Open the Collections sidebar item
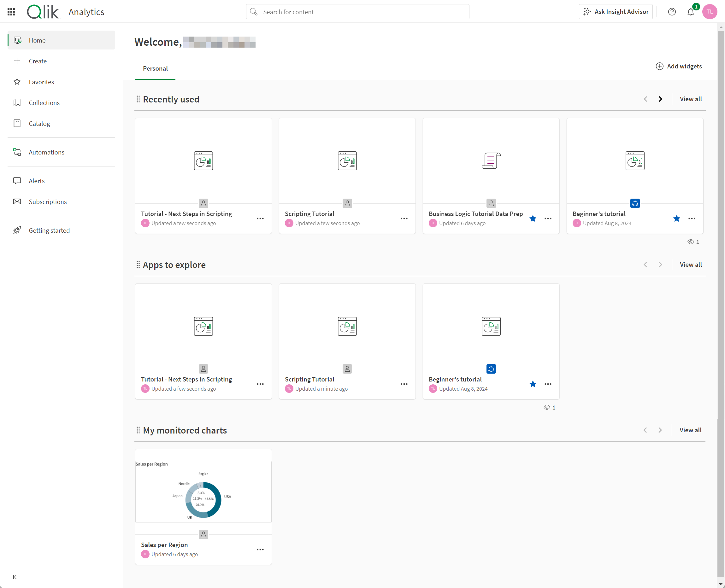 pos(44,102)
